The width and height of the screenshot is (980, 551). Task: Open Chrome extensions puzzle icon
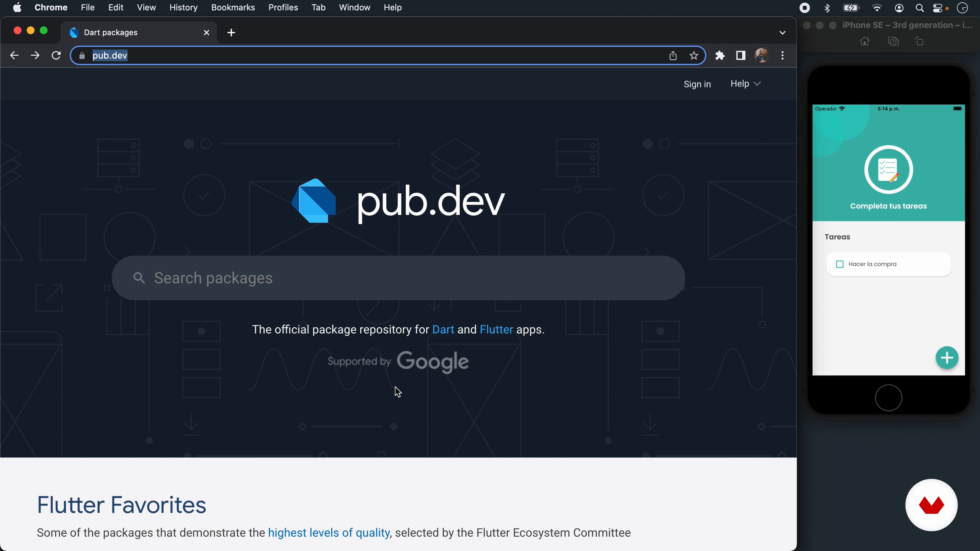pos(720,56)
